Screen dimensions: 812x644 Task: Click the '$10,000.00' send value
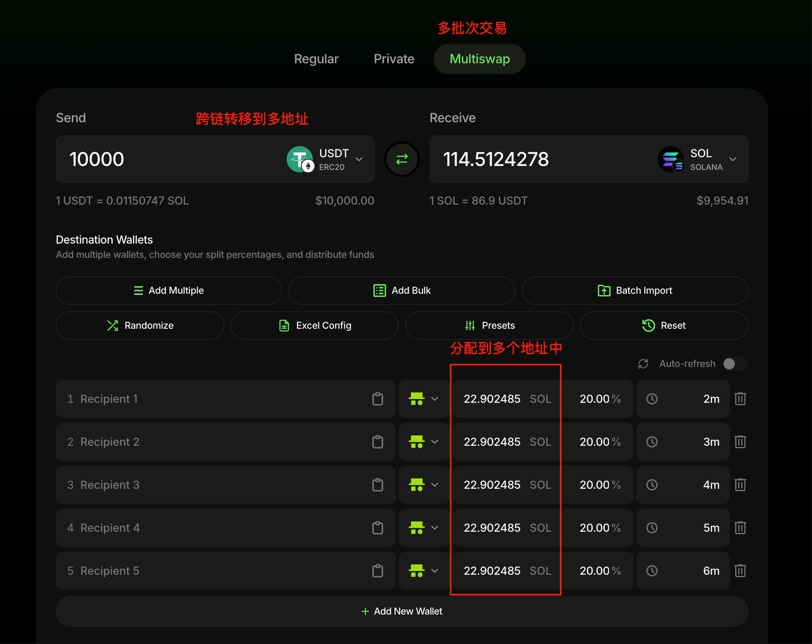pyautogui.click(x=345, y=201)
